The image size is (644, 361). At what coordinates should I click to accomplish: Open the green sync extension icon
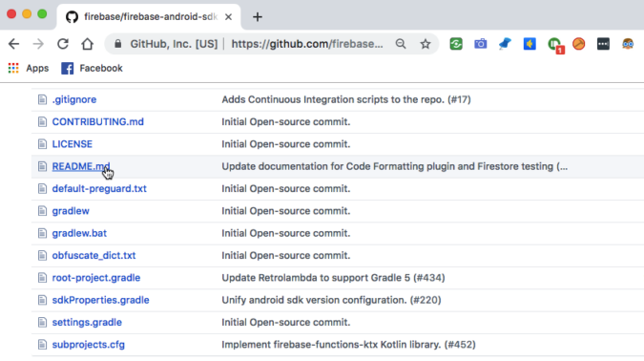(456, 44)
